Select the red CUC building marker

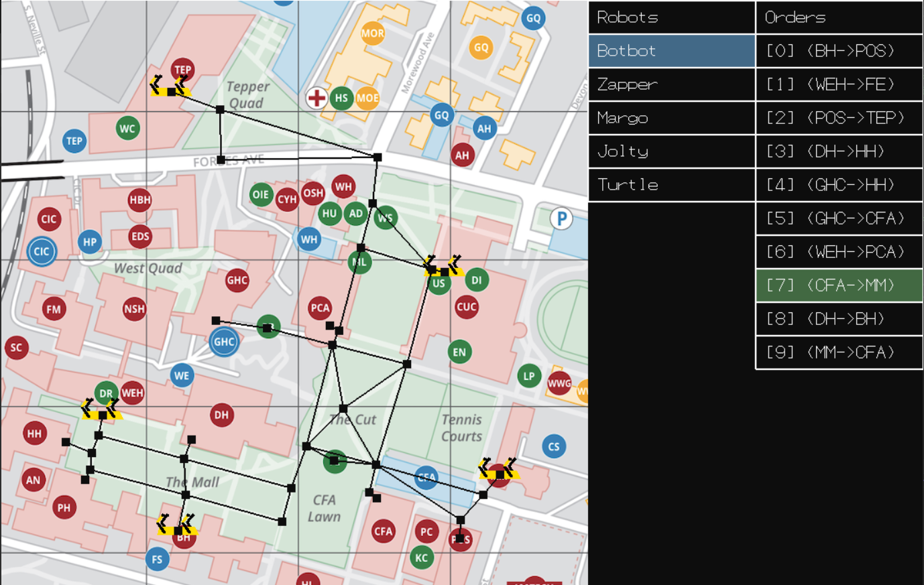466,308
